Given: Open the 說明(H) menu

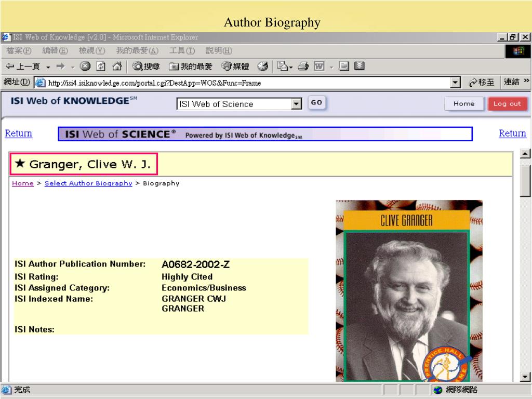Looking at the screenshot, I should pos(219,50).
